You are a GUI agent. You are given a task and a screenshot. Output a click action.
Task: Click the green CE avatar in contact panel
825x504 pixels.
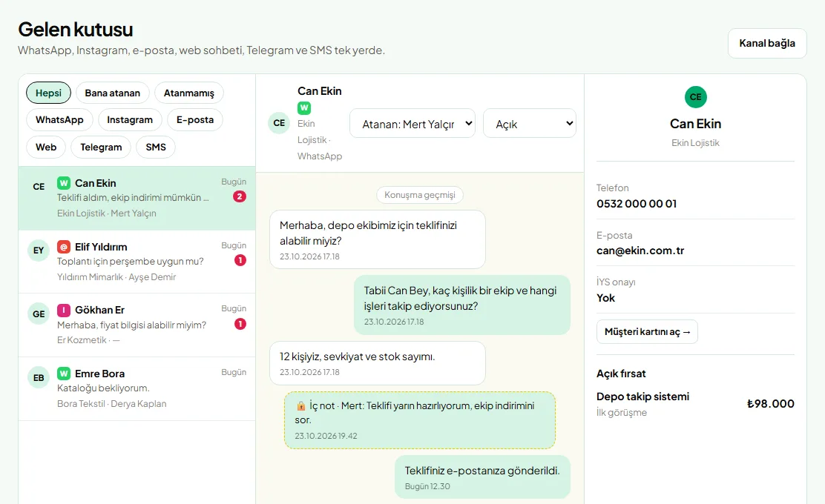pos(696,96)
